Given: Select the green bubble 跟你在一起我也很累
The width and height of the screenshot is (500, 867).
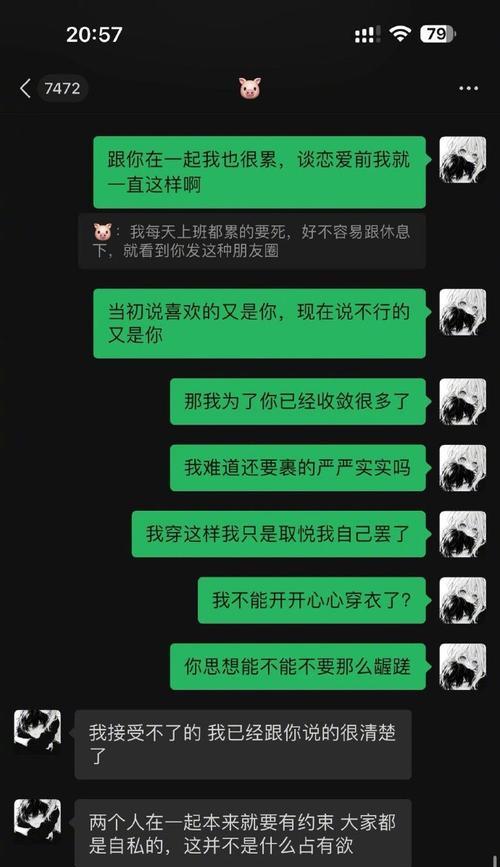Looking at the screenshot, I should tap(259, 172).
